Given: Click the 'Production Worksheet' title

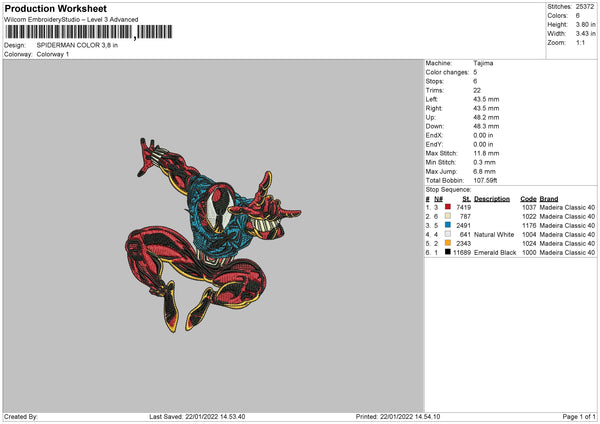Looking at the screenshot, I should pos(55,8).
